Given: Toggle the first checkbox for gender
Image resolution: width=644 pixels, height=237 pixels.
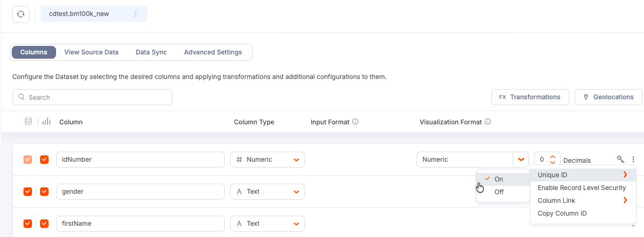Looking at the screenshot, I should coord(28,192).
